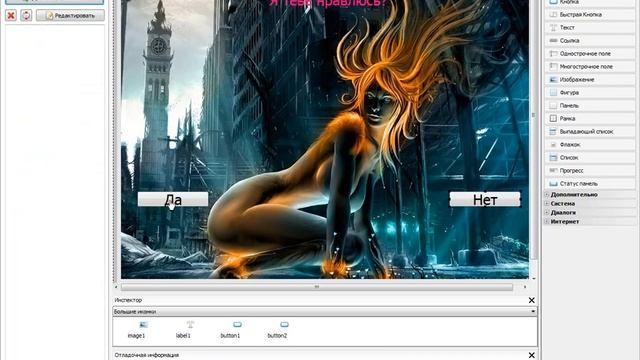
Task: Select the Быстрая Кнопка component
Action: click(x=589, y=15)
